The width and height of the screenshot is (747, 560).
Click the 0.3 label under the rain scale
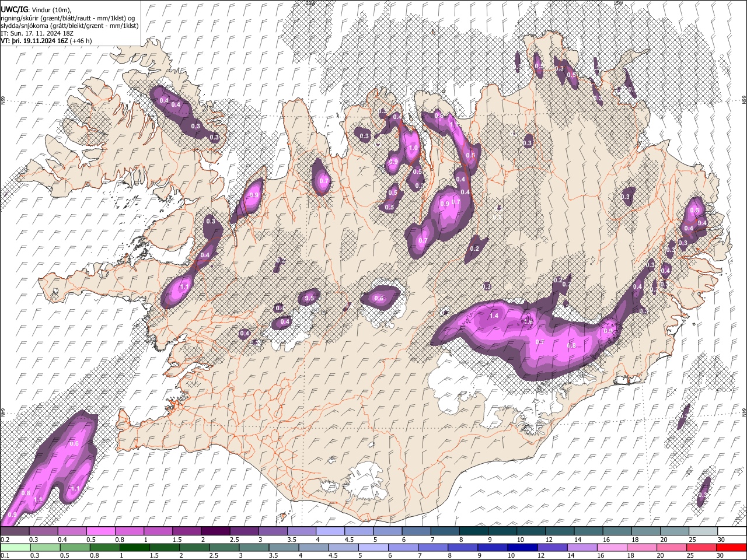pyautogui.click(x=34, y=555)
